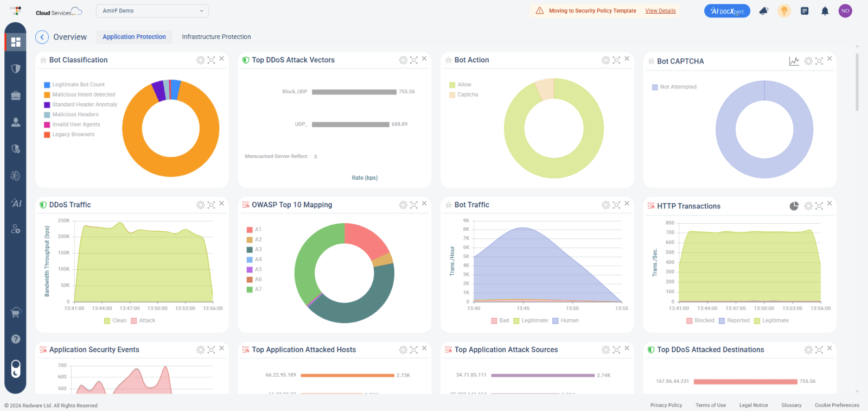
Task: Toggle Captcha legend entry in Bot Action
Action: (x=464, y=94)
